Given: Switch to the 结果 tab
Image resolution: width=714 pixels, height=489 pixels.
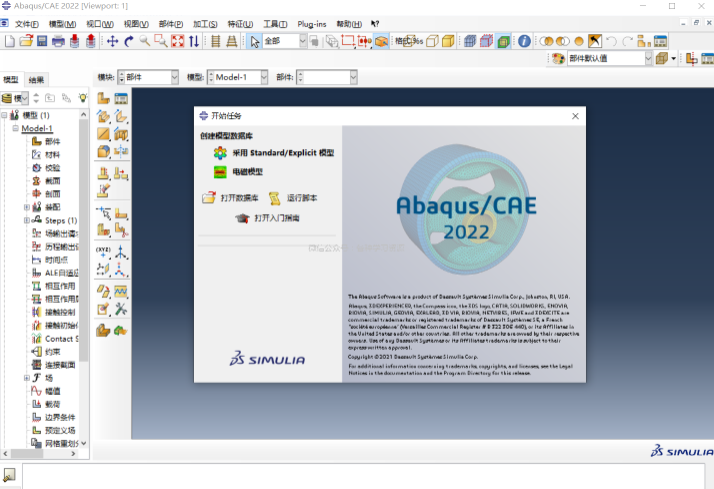Looking at the screenshot, I should [x=36, y=80].
